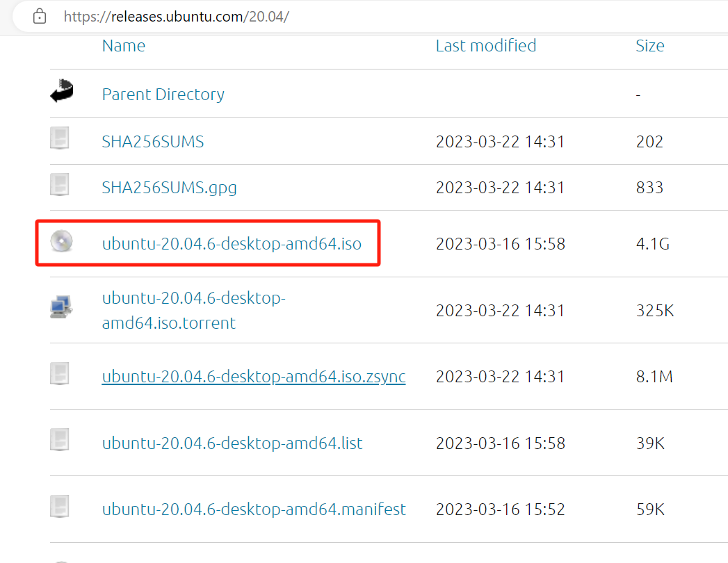Viewport: 728px width, 563px height.
Task: Click the 8.1M size of the zsync file
Action: coord(654,377)
